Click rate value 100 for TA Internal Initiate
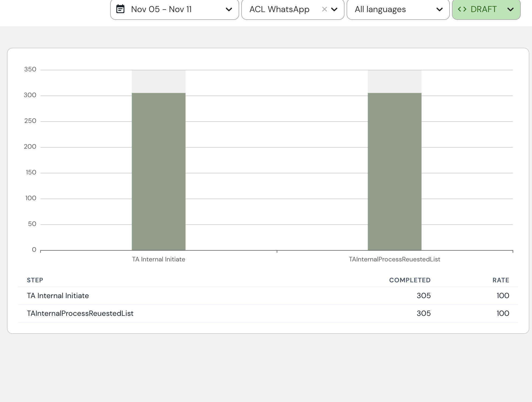The width and height of the screenshot is (532, 402). click(x=503, y=296)
